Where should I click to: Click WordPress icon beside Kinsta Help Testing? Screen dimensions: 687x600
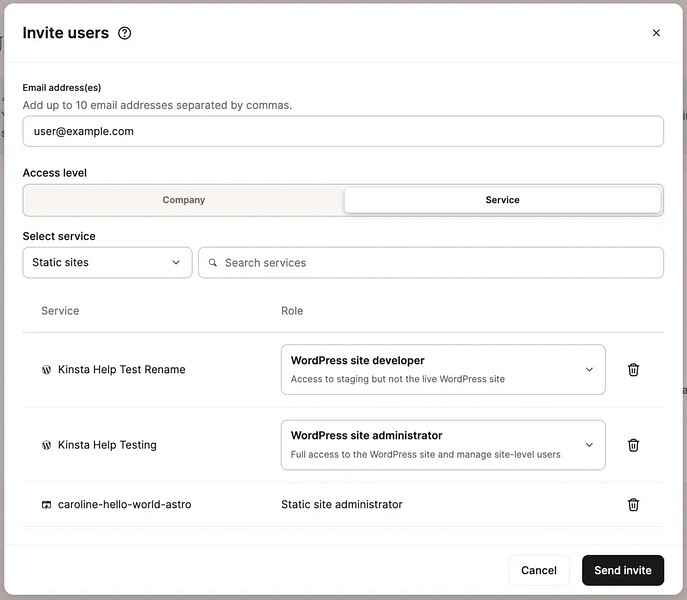[x=46, y=445]
